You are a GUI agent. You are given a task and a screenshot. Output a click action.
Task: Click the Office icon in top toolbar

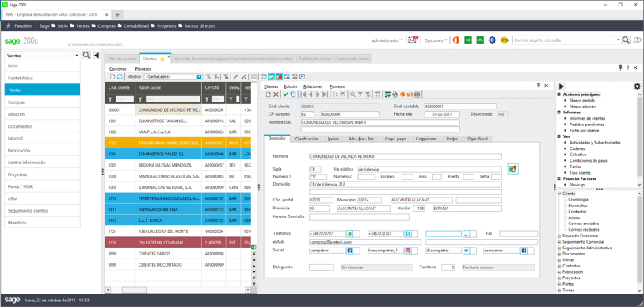pos(455,40)
